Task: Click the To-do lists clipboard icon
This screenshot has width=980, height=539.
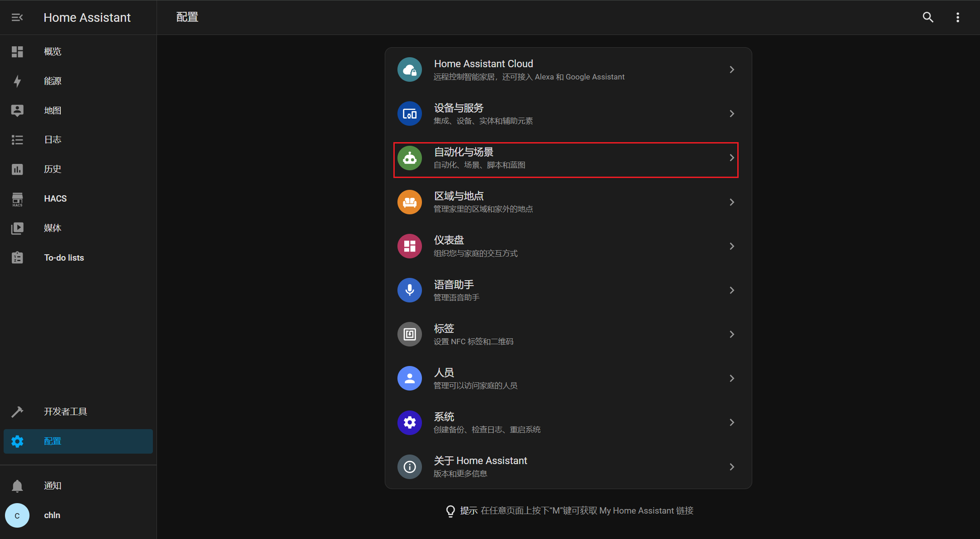Action: point(17,257)
